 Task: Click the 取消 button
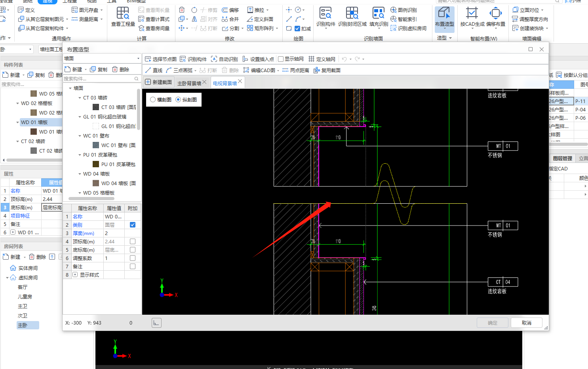click(x=527, y=323)
